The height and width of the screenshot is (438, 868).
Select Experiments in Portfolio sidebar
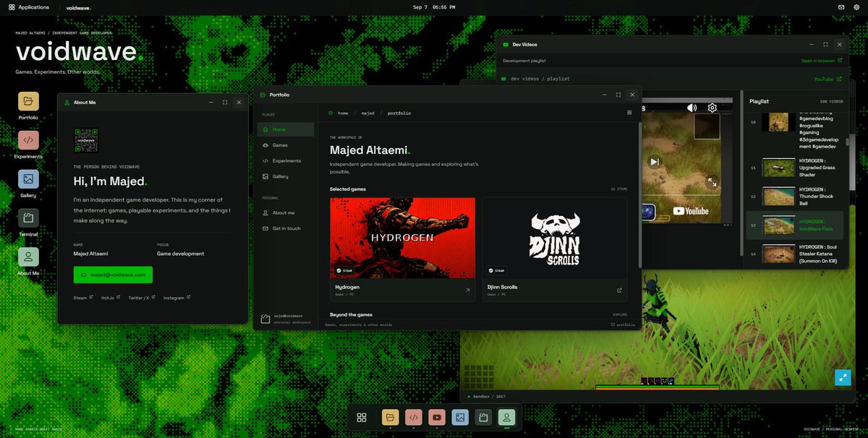click(x=286, y=160)
